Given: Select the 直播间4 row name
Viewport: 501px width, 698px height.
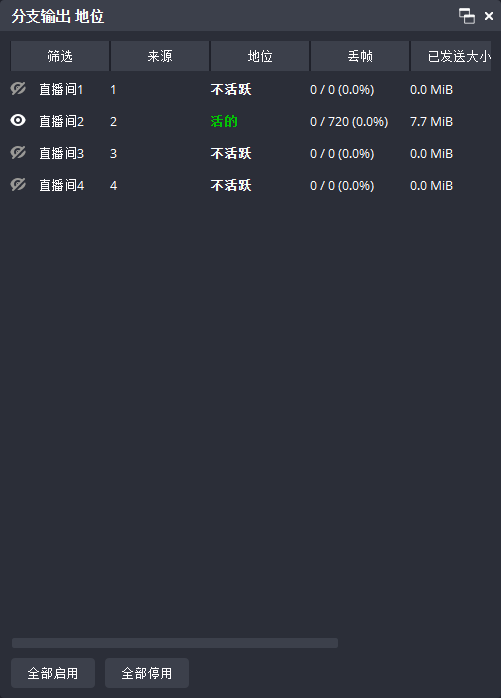Looking at the screenshot, I should point(61,186).
